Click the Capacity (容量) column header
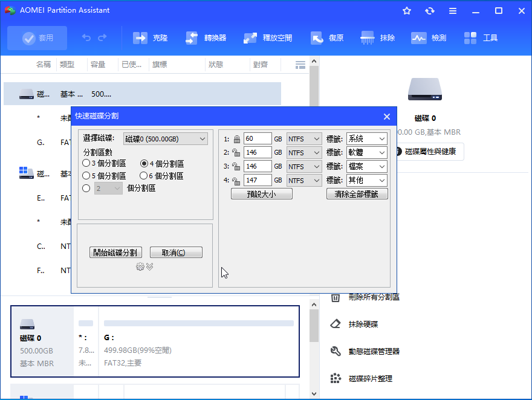The height and width of the screenshot is (400, 532). (98, 65)
